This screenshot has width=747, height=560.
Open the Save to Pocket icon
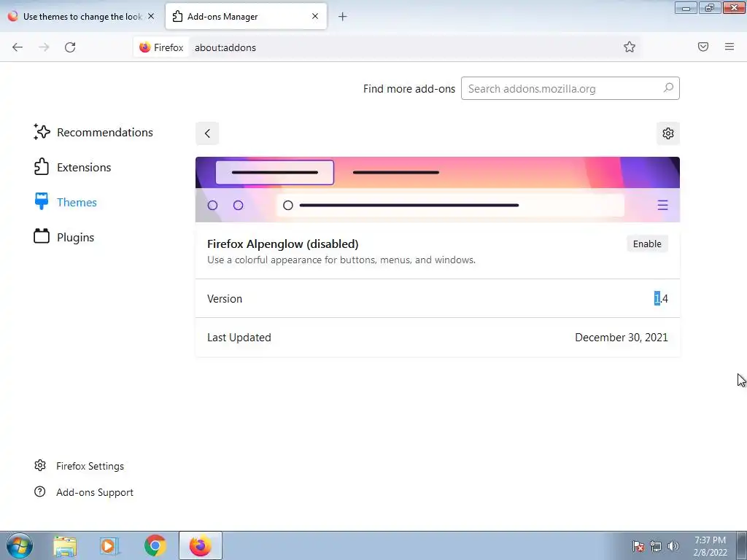(703, 47)
